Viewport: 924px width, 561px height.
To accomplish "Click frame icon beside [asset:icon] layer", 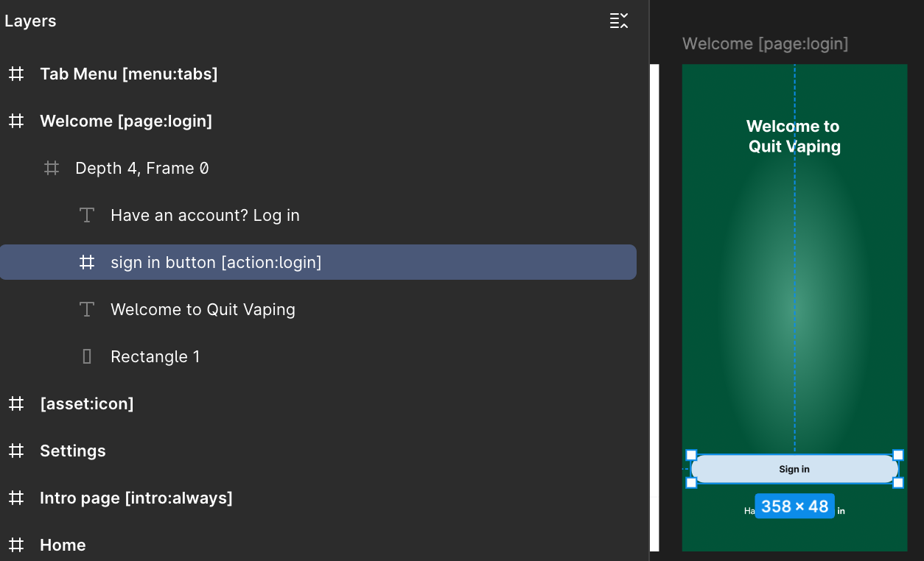I will pos(16,403).
